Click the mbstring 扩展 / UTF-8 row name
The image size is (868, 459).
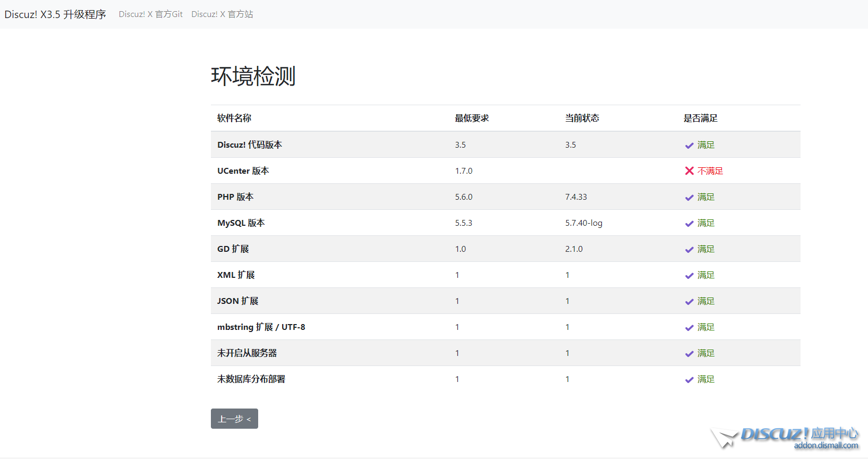pos(261,327)
